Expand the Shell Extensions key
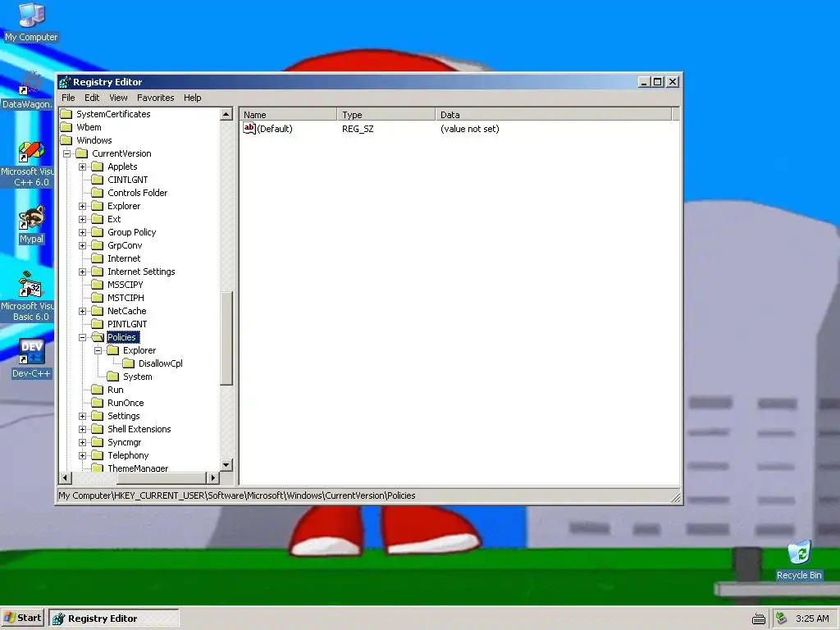The height and width of the screenshot is (630, 840). [x=83, y=429]
